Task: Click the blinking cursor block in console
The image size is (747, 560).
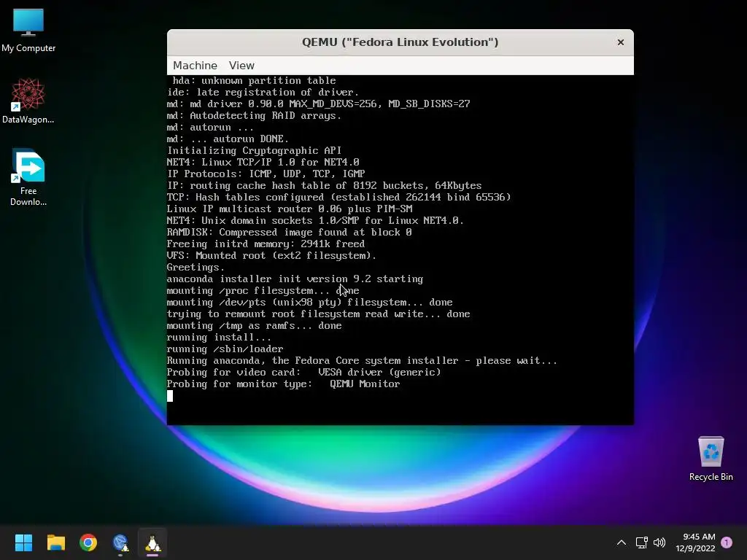Action: click(170, 396)
